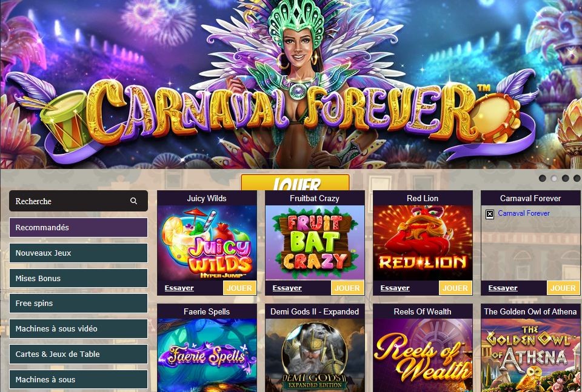Open the Nouveaux Jeux category
Viewport: 582px width, 392px height.
click(78, 253)
